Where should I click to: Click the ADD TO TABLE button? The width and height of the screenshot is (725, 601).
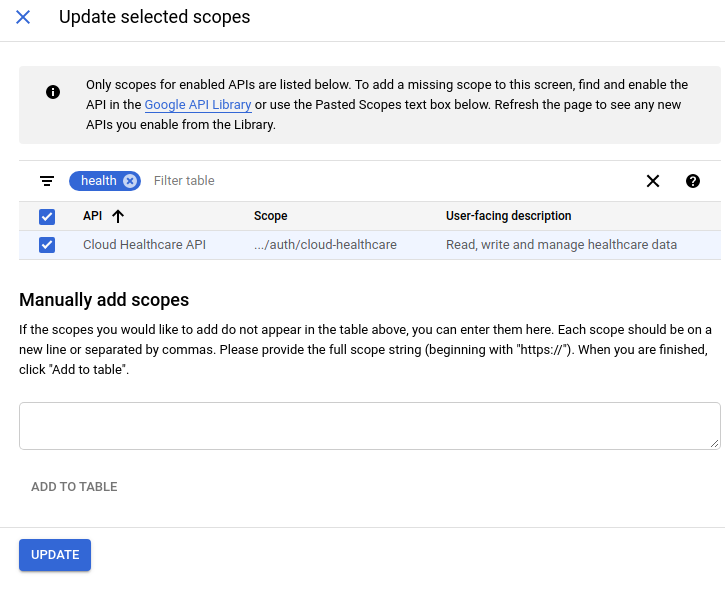74,487
